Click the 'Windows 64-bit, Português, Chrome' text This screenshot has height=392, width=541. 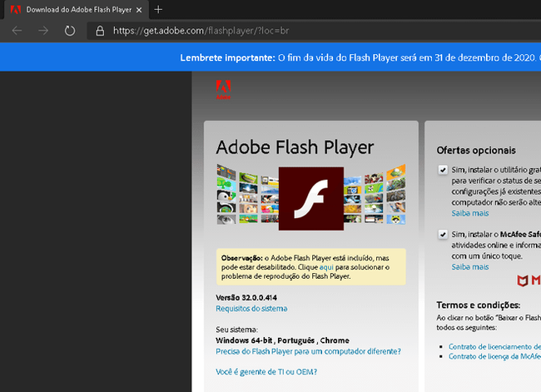(x=283, y=340)
